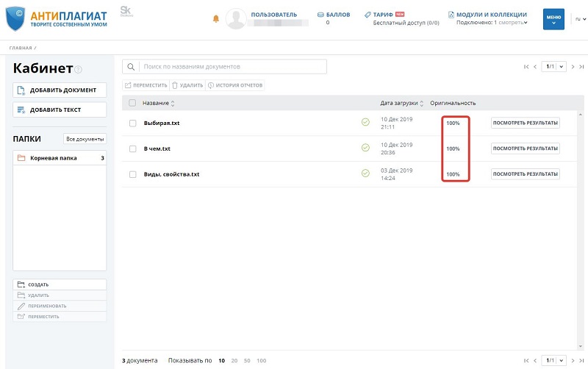Open document Выбирая.txt

[x=162, y=123]
